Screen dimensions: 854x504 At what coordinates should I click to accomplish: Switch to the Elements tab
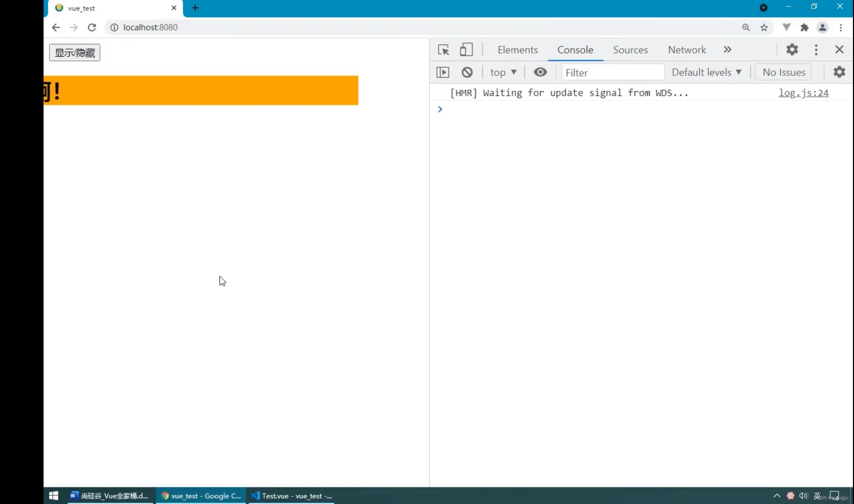click(x=517, y=50)
